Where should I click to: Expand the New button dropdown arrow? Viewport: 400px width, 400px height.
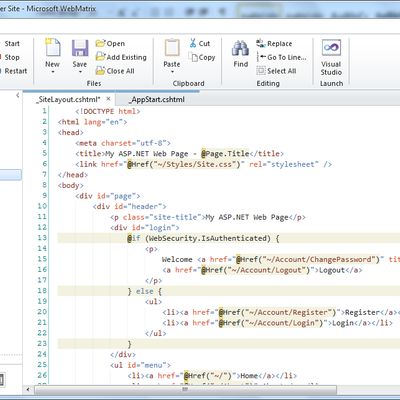coord(53,72)
